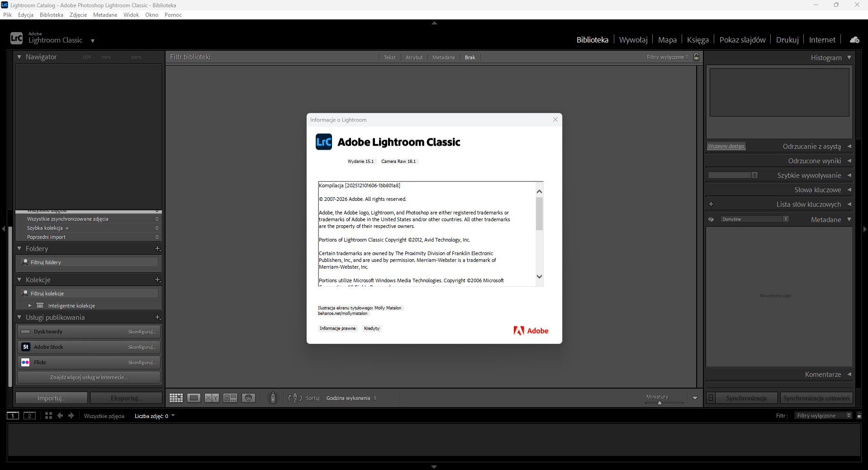Adjust the Miniatury thumbnail size slider
Image resolution: width=868 pixels, height=470 pixels.
click(x=659, y=403)
